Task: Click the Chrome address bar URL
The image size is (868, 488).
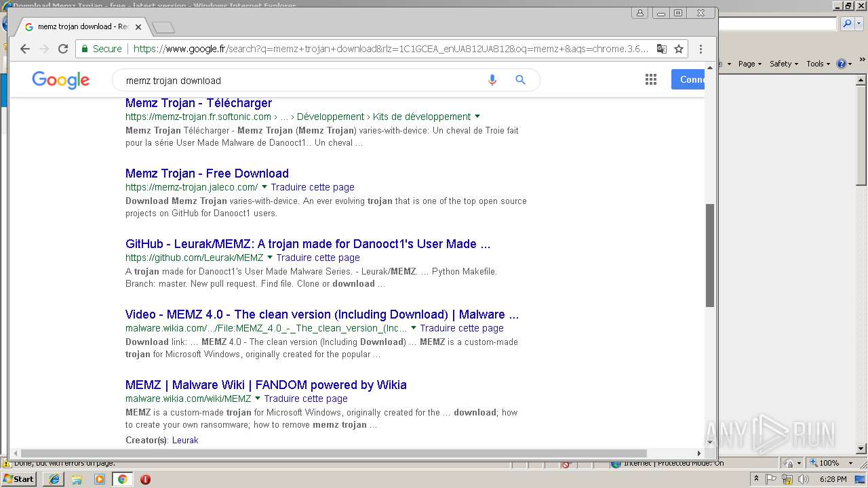Action: coord(391,49)
